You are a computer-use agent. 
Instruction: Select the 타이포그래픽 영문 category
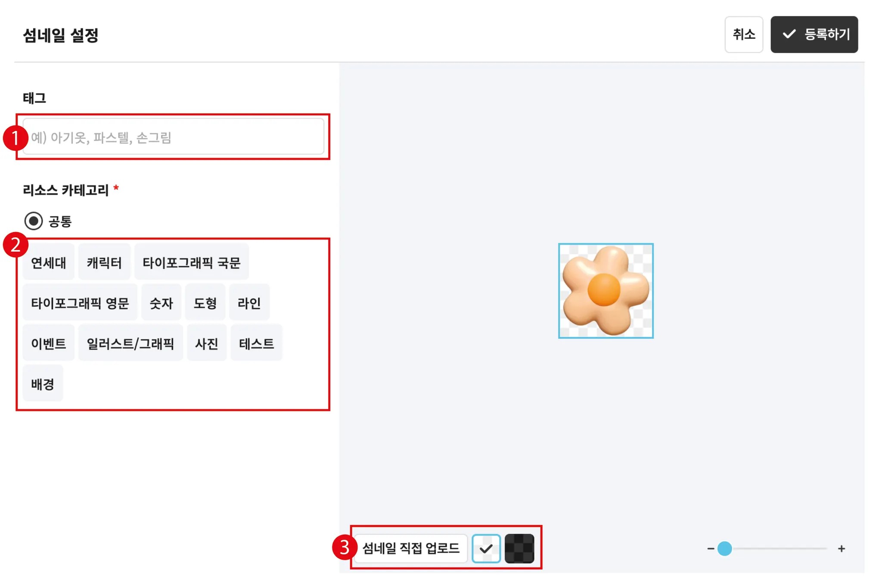pyautogui.click(x=80, y=302)
